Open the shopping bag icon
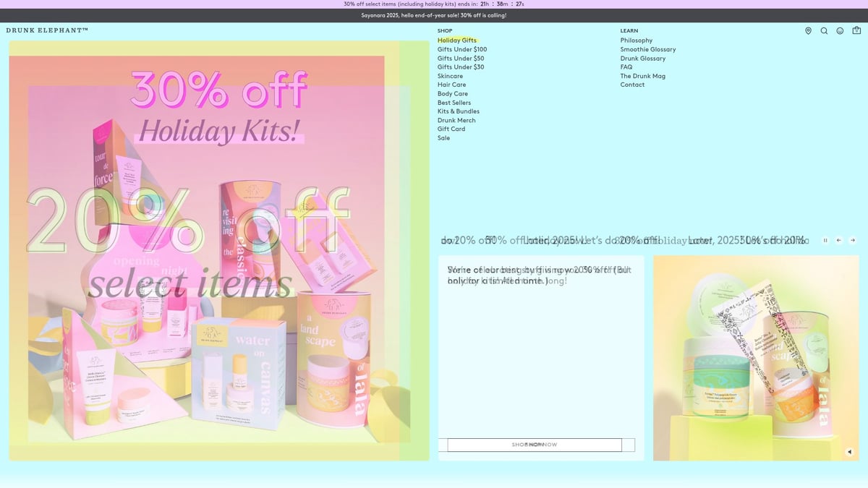Image resolution: width=868 pixels, height=488 pixels. click(856, 31)
